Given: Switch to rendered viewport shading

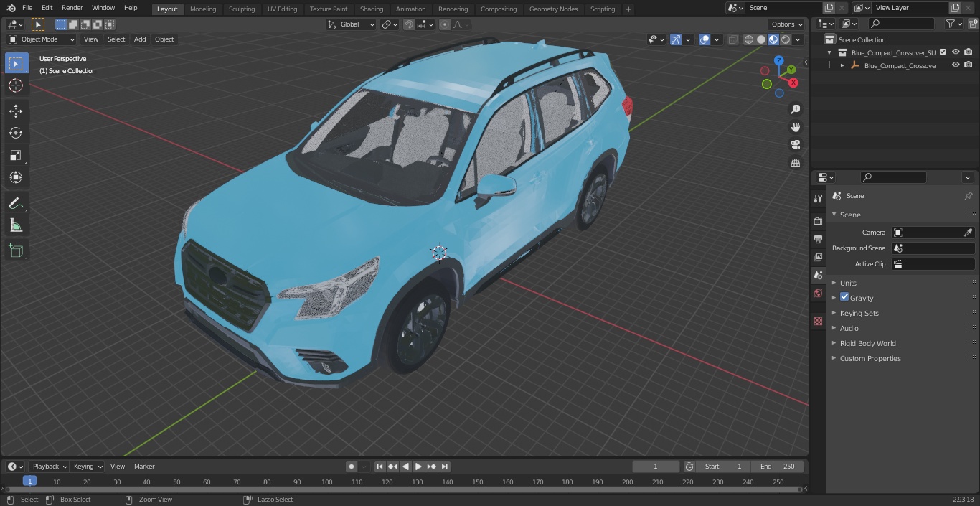Looking at the screenshot, I should pyautogui.click(x=786, y=39).
